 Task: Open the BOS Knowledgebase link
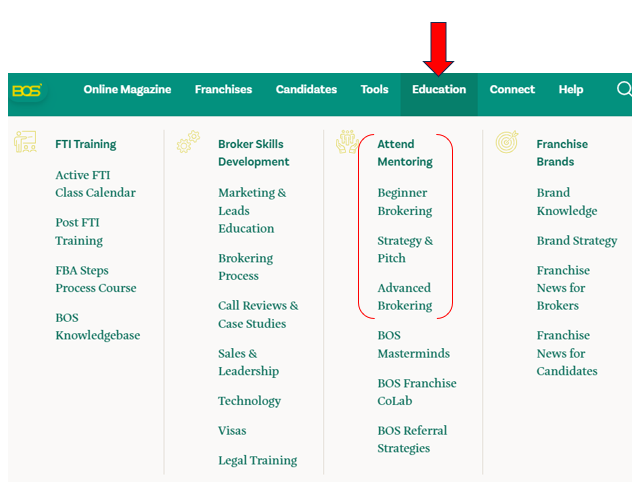tap(98, 327)
